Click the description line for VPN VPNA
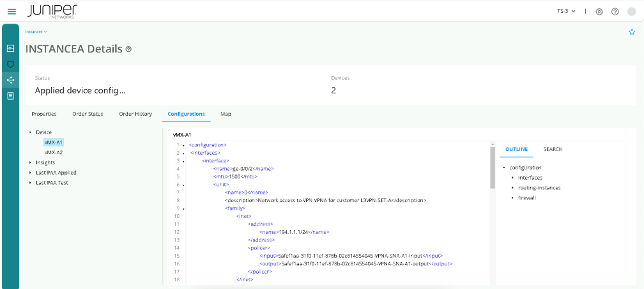644x289 pixels. 326,201
